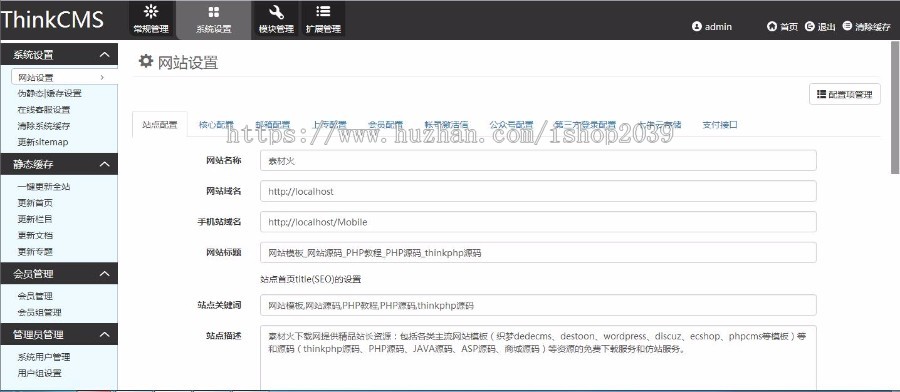Click 一键更新全站 in sidebar

(44, 187)
